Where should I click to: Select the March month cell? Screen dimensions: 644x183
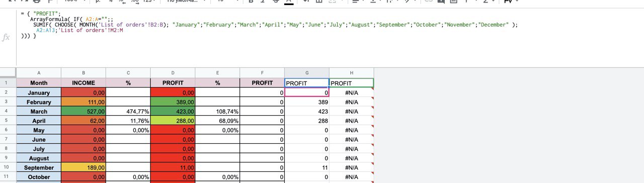click(39, 111)
